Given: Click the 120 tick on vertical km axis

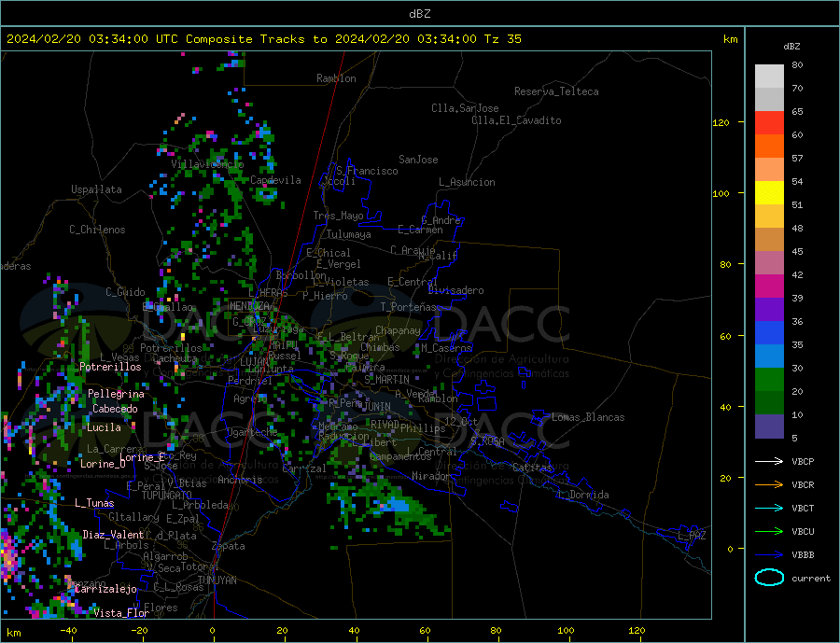Looking at the screenshot, I should (721, 122).
